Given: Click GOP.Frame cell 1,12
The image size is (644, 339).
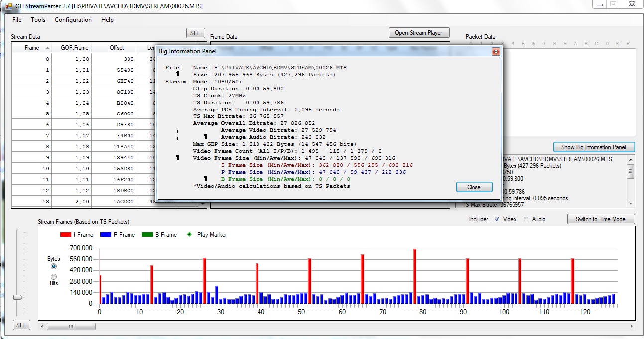Looking at the screenshot, I should (x=72, y=191).
